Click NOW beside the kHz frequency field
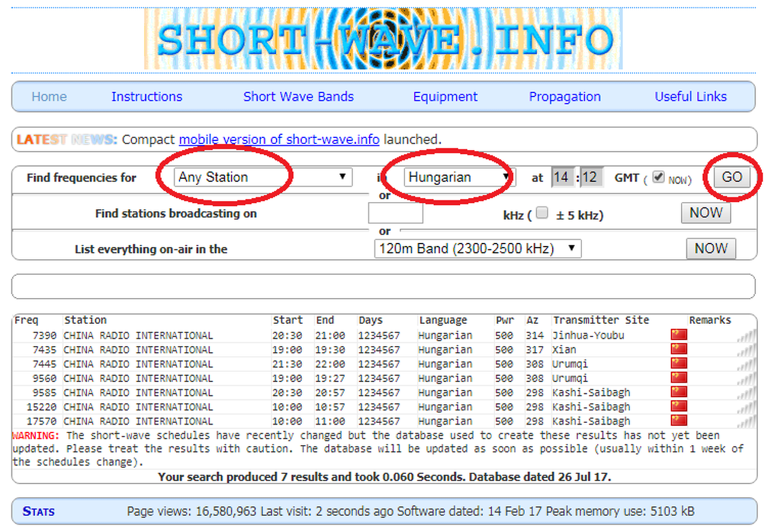The height and width of the screenshot is (532, 768). pyautogui.click(x=706, y=213)
